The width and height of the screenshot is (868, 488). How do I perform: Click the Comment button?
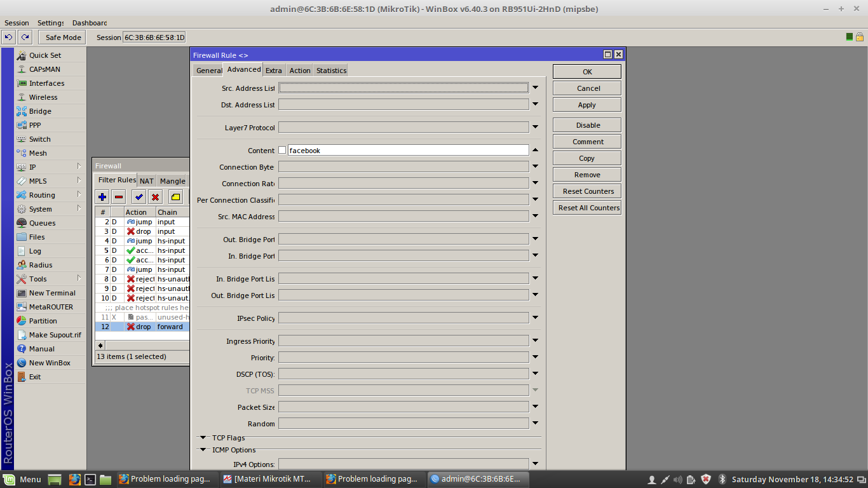tap(587, 142)
